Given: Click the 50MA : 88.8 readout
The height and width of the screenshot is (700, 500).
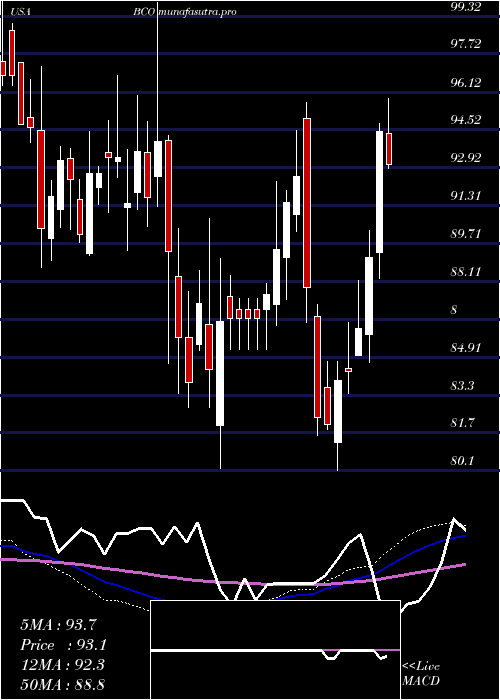Looking at the screenshot, I should coord(62,684).
